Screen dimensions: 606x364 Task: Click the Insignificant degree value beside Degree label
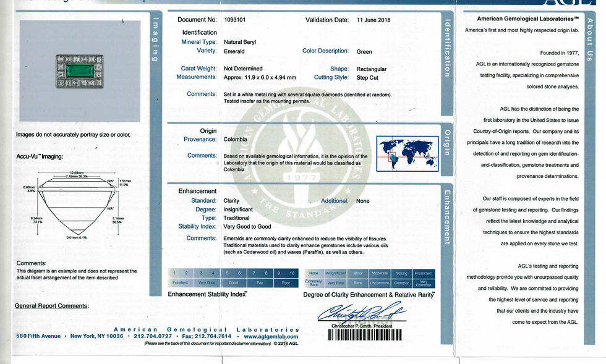tap(238, 210)
